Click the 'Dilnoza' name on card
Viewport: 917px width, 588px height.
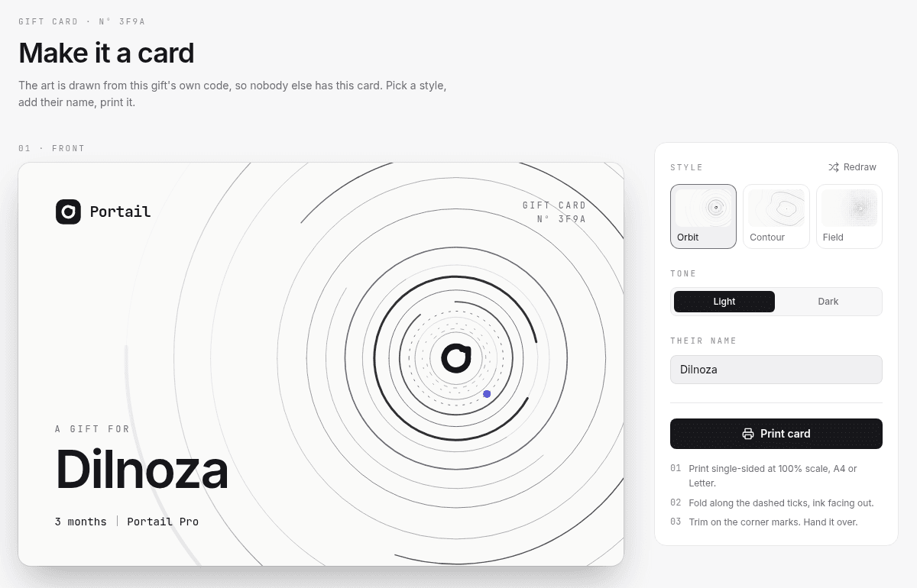pyautogui.click(x=142, y=470)
